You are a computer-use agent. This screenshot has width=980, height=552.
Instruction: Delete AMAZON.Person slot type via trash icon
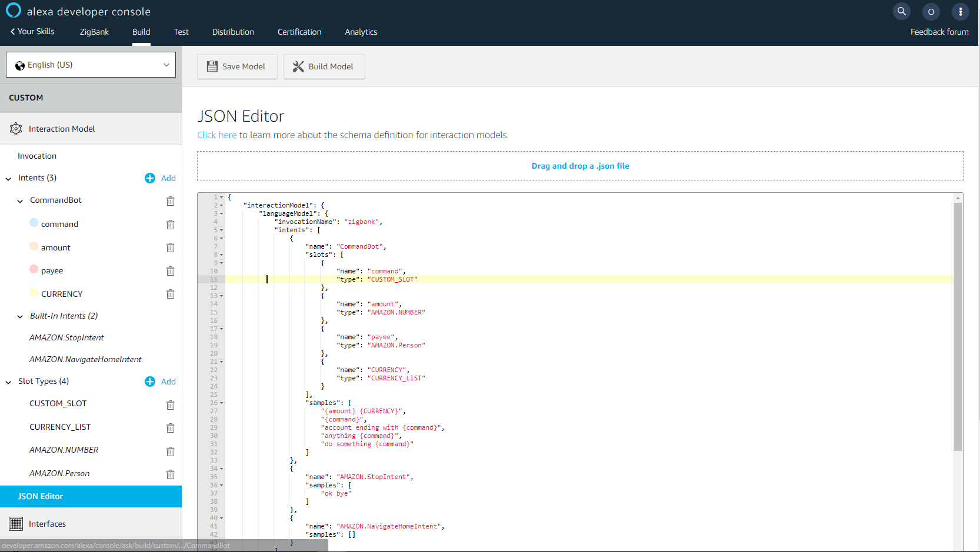coord(171,474)
